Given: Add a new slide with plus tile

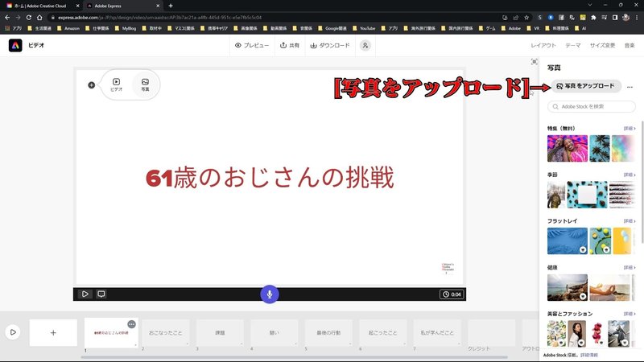Looking at the screenshot, I should click(53, 333).
